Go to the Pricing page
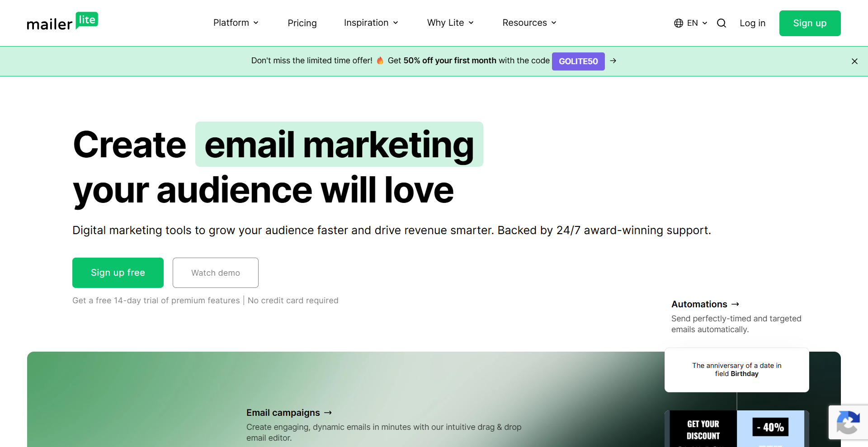The height and width of the screenshot is (447, 868). click(302, 23)
